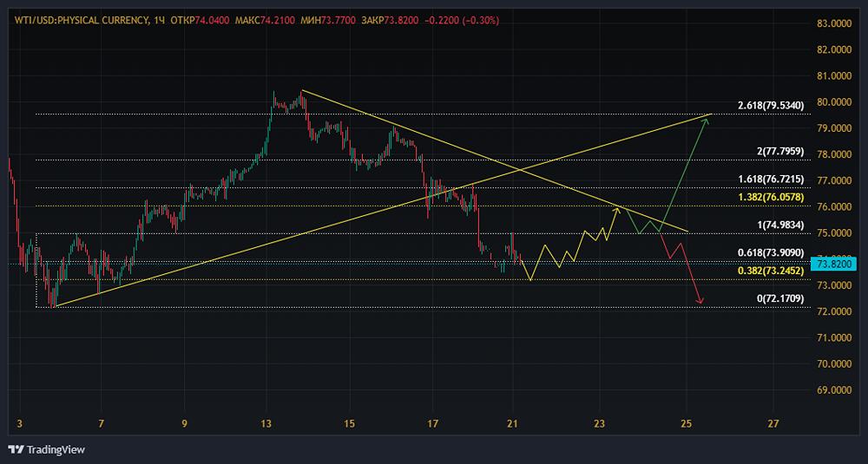868x464 pixels.
Task: Select the 1(74.9834) Fibonacci label
Action: coord(780,225)
